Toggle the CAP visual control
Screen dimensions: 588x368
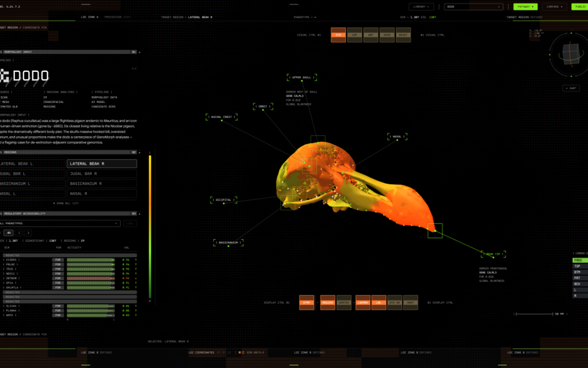[x=354, y=35]
